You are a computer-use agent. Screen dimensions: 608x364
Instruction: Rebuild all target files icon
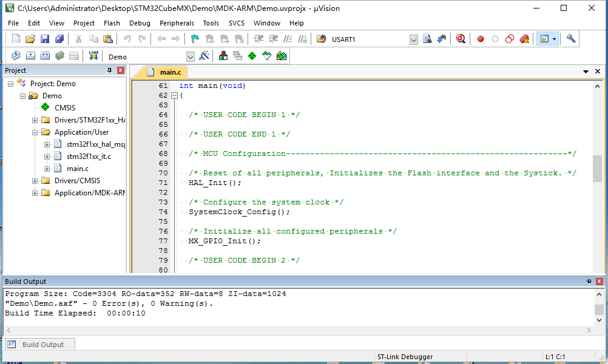coord(45,56)
